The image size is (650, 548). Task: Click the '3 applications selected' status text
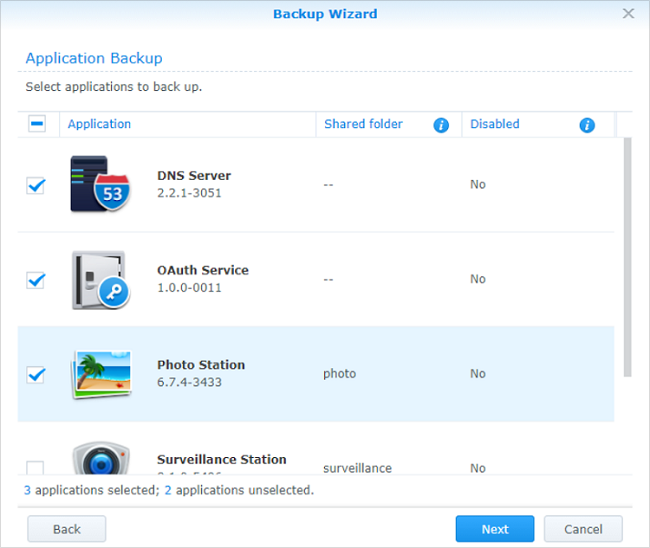tap(92, 490)
